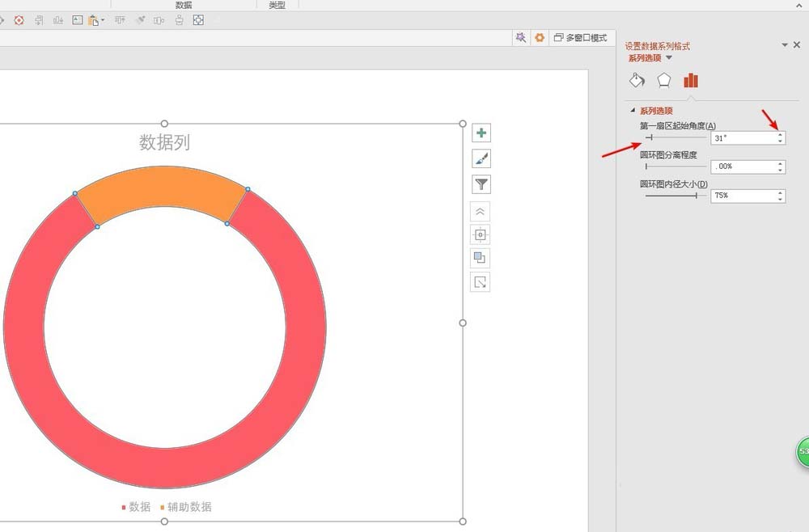Click the 辅助数据 legend entry
The height and width of the screenshot is (532, 809).
click(186, 507)
